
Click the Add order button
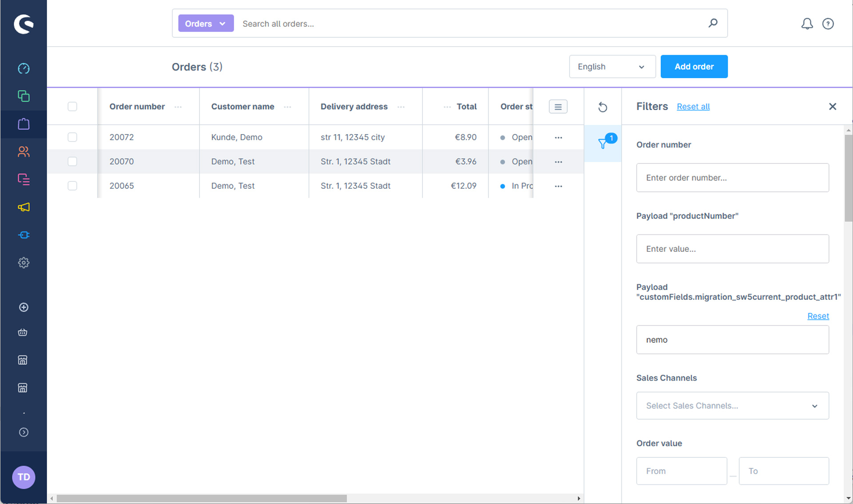click(694, 67)
